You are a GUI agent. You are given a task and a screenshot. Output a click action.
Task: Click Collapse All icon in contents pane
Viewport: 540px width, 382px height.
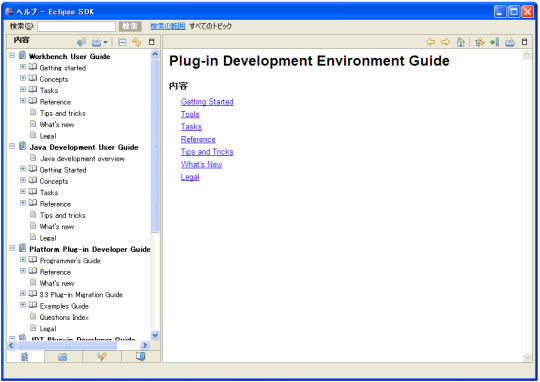click(122, 42)
